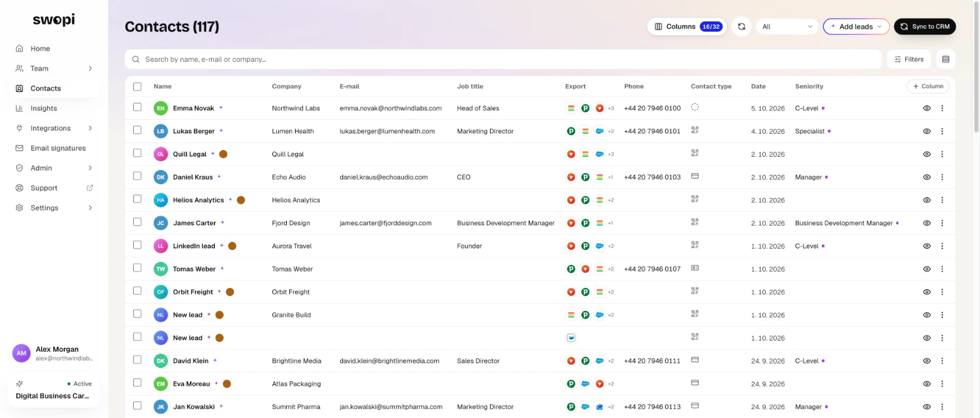Viewport: 980px width, 418px height.
Task: Click the card icon in Daniel Kraus row
Action: tap(695, 177)
